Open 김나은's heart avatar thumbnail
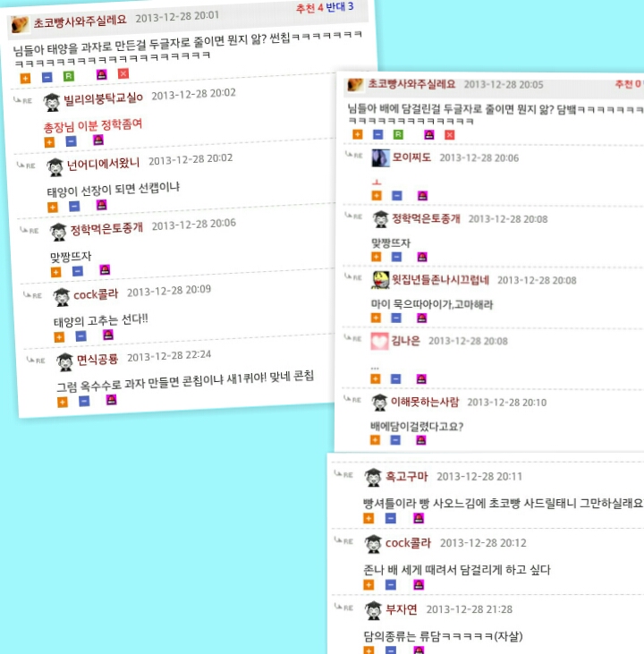Screen dimensions: 644x654 click(379, 341)
